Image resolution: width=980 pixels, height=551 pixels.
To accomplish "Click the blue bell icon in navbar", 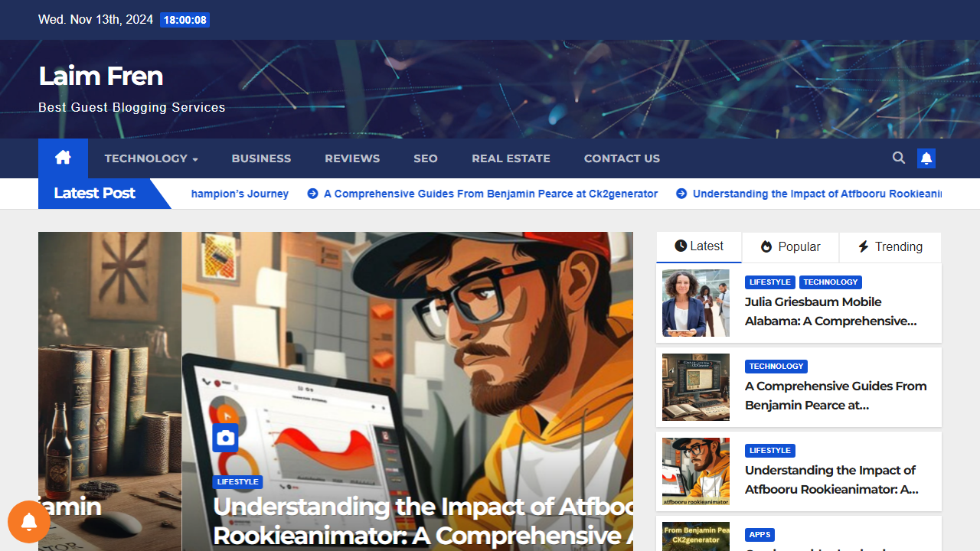I will (x=926, y=158).
